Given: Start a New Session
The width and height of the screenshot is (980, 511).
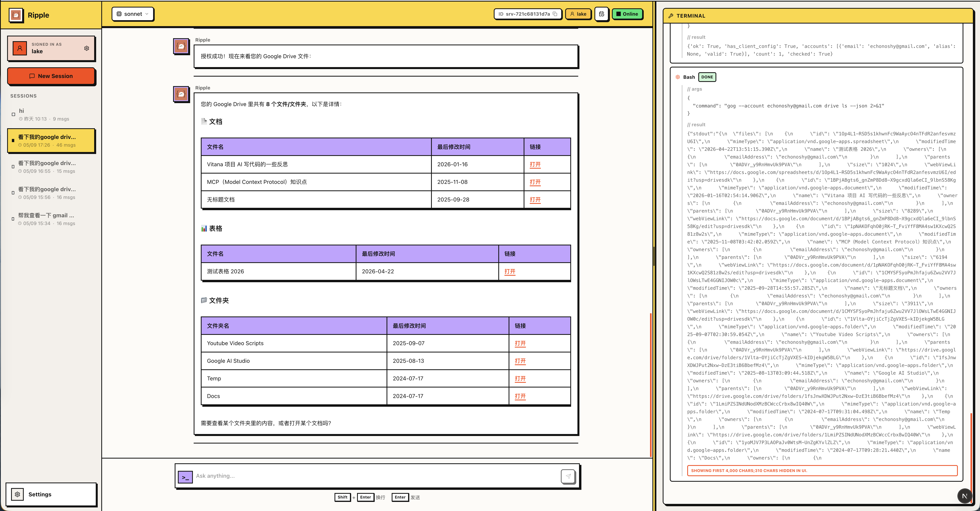Looking at the screenshot, I should 51,76.
